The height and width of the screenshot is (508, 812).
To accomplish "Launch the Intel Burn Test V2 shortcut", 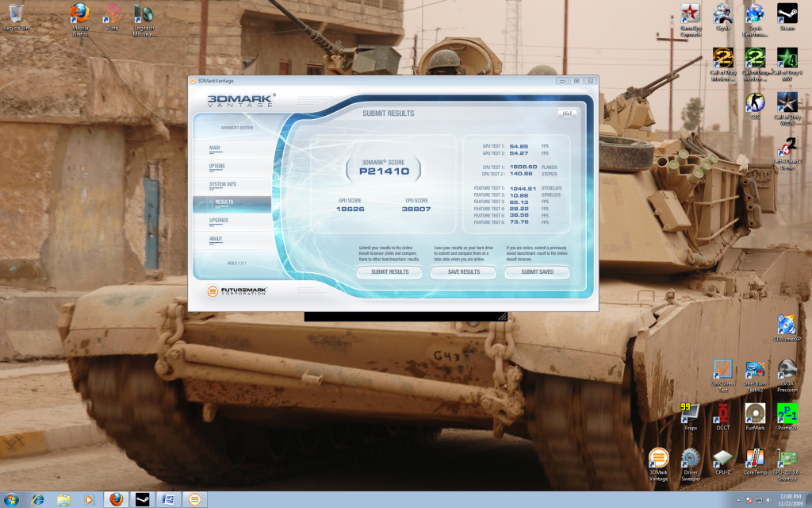I will [755, 375].
